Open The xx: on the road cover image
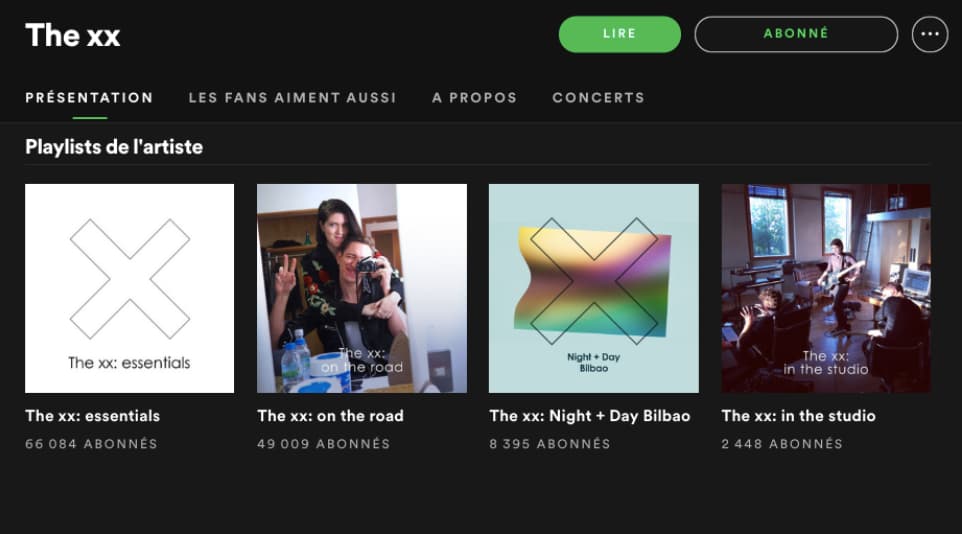 (362, 288)
